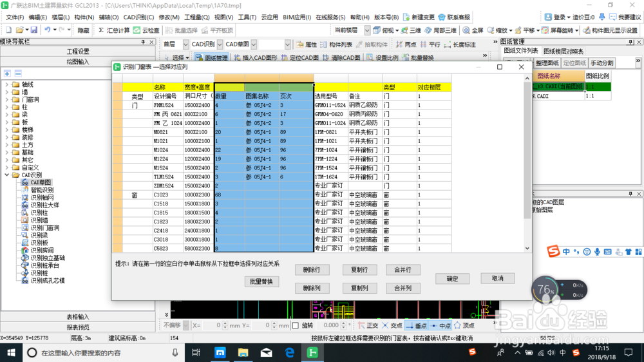This screenshot has height=362, width=644.
Task: Expand the 门窗洞 tree node
Action: 6,99
